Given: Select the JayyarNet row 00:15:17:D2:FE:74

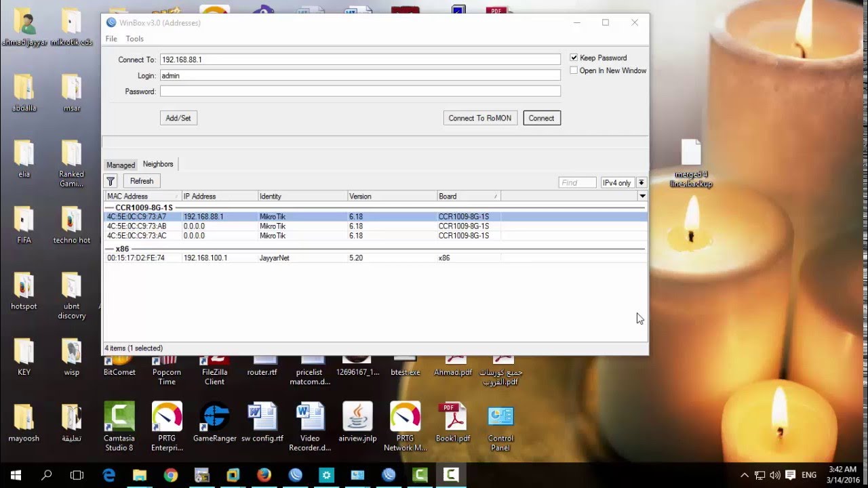Looking at the screenshot, I should coord(375,258).
